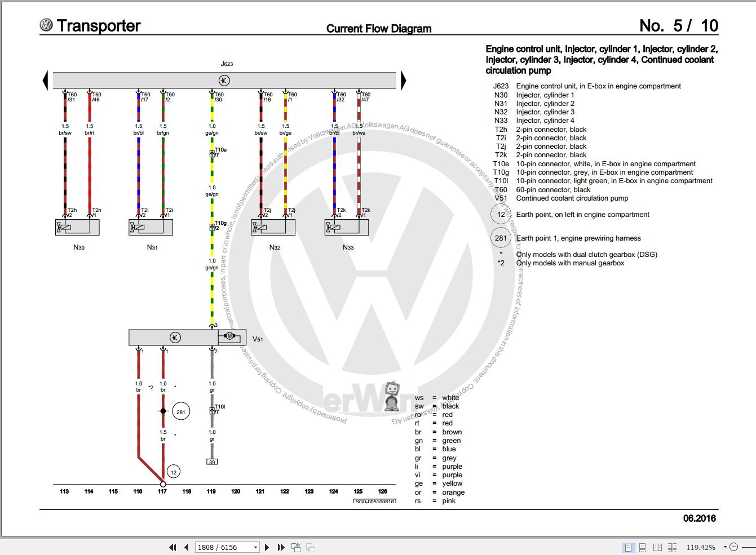Go to the previous page

[186, 547]
